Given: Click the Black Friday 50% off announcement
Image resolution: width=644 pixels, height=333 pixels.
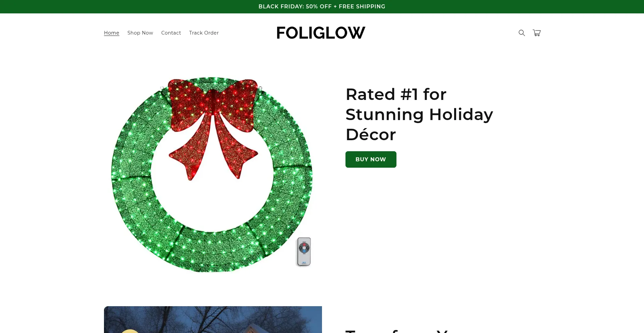Looking at the screenshot, I should 322,7.
